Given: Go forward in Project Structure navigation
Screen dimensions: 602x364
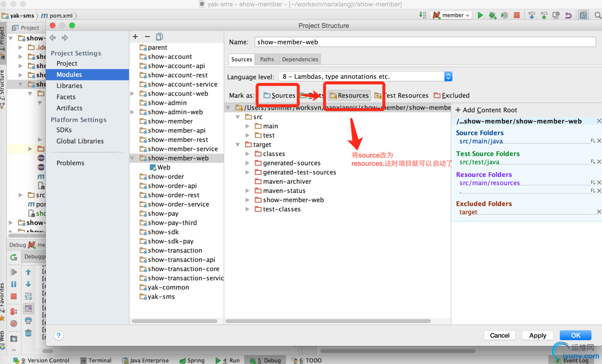Looking at the screenshot, I should coord(65,37).
